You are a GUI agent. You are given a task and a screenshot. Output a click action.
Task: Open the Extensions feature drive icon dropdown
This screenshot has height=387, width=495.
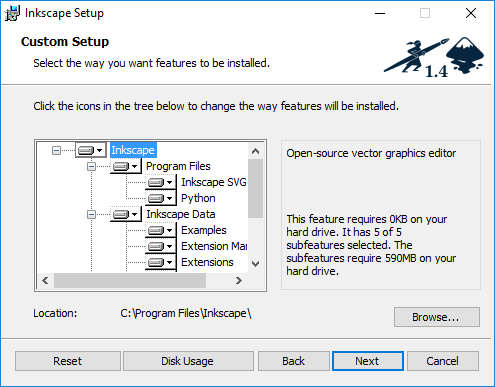pos(161,262)
